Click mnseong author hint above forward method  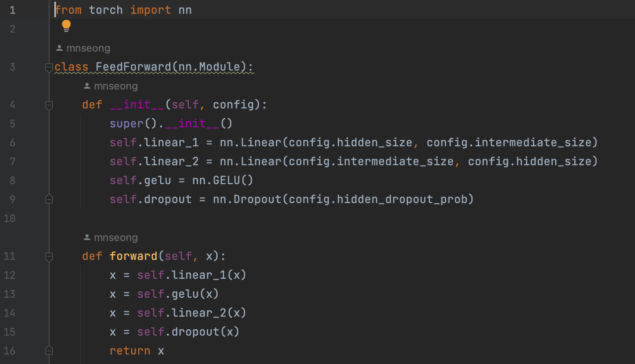[x=116, y=238]
